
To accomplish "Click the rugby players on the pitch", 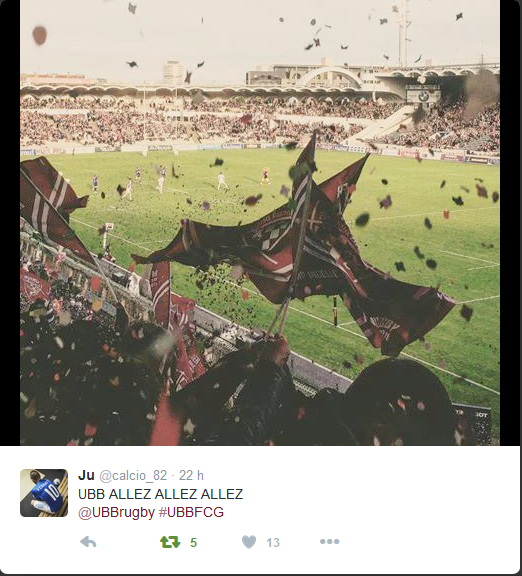I will (x=182, y=180).
